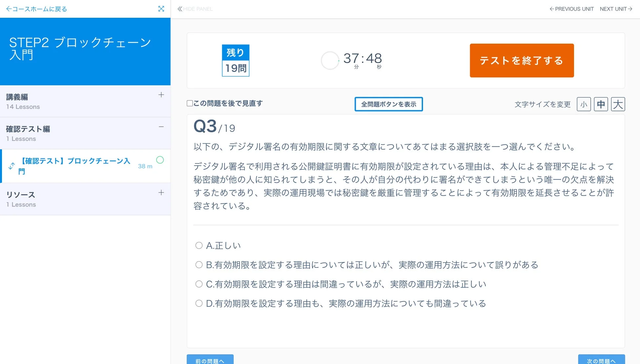
Task: Collapse the 確認テスト編 section
Action: click(161, 127)
